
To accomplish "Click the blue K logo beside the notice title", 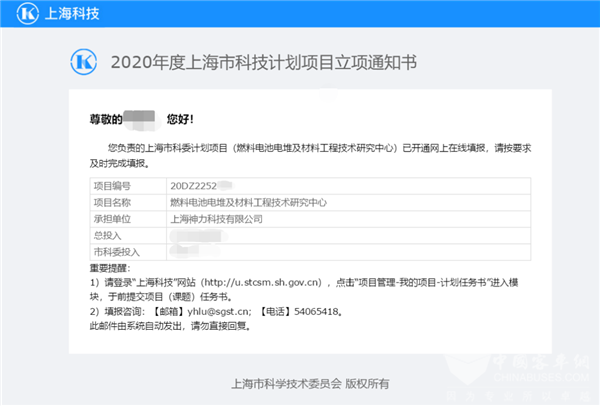I will pyautogui.click(x=86, y=62).
